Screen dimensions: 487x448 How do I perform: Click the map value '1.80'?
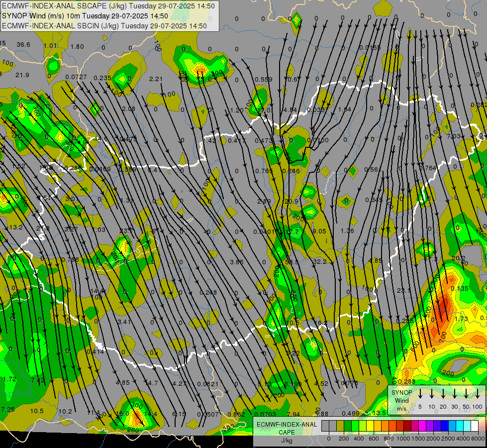[x=77, y=47]
